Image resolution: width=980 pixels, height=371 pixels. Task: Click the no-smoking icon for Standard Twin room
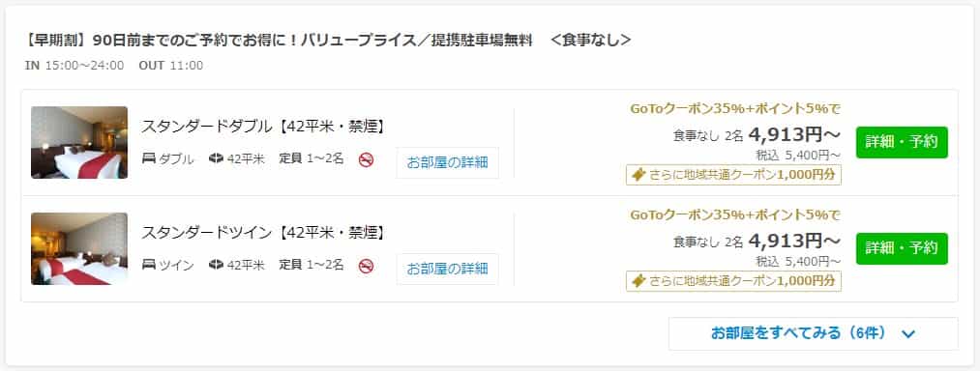click(367, 266)
